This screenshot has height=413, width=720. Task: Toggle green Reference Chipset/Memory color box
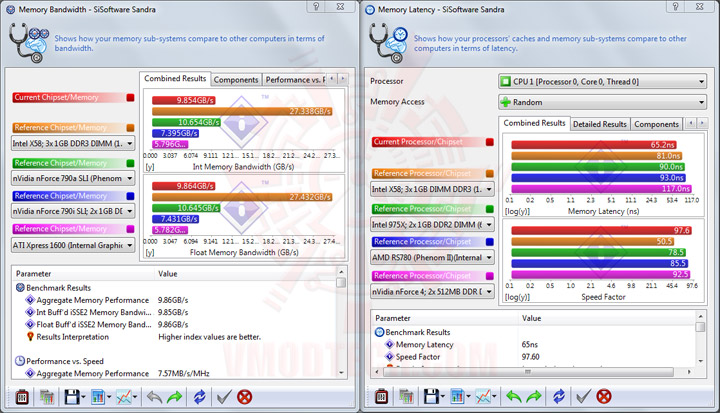130,163
